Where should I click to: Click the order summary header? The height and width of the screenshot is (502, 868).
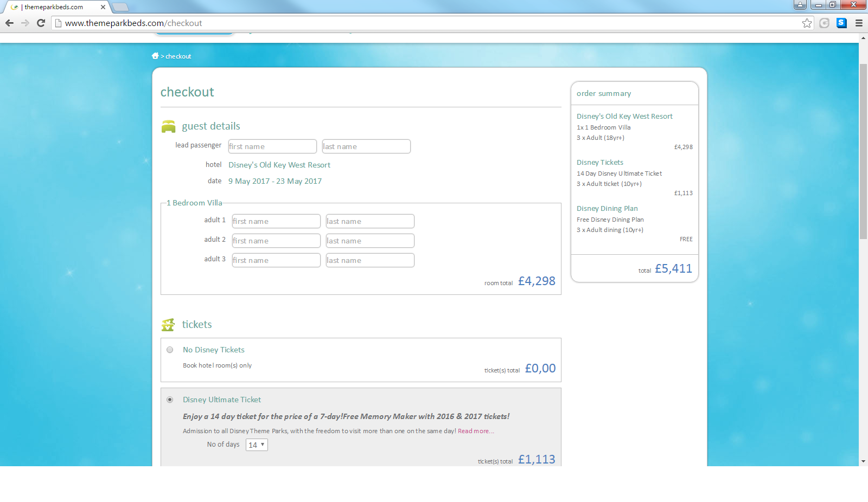pos(604,93)
